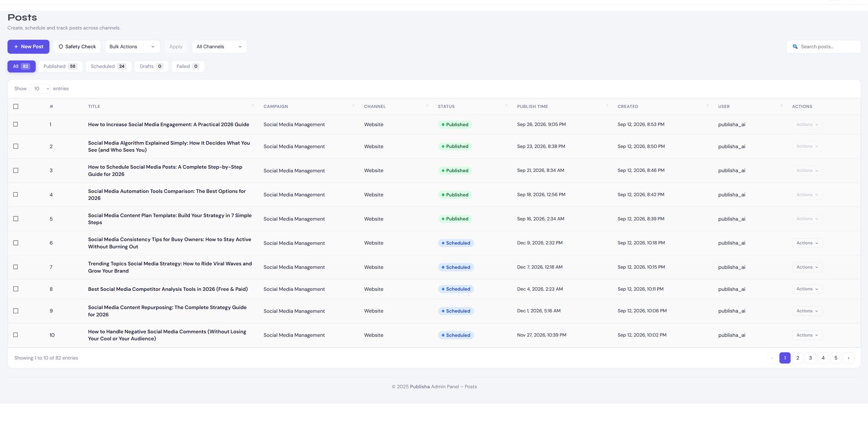Viewport: 868px width, 445px height.
Task: Sort by User column sort icon
Action: coord(781,106)
